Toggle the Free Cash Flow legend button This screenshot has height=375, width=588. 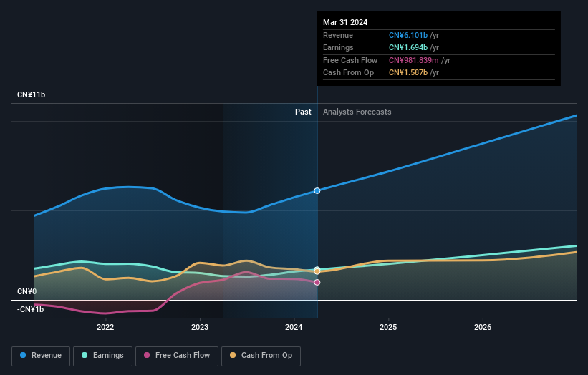click(x=177, y=356)
